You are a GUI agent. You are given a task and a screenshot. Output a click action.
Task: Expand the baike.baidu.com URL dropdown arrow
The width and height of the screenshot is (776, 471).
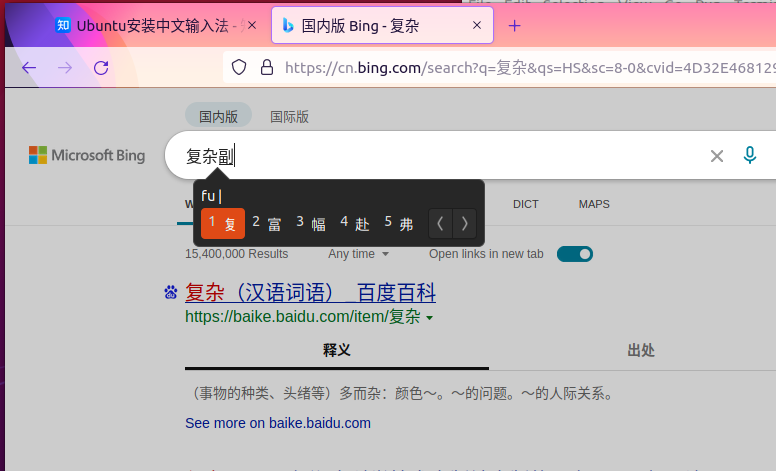click(x=430, y=318)
